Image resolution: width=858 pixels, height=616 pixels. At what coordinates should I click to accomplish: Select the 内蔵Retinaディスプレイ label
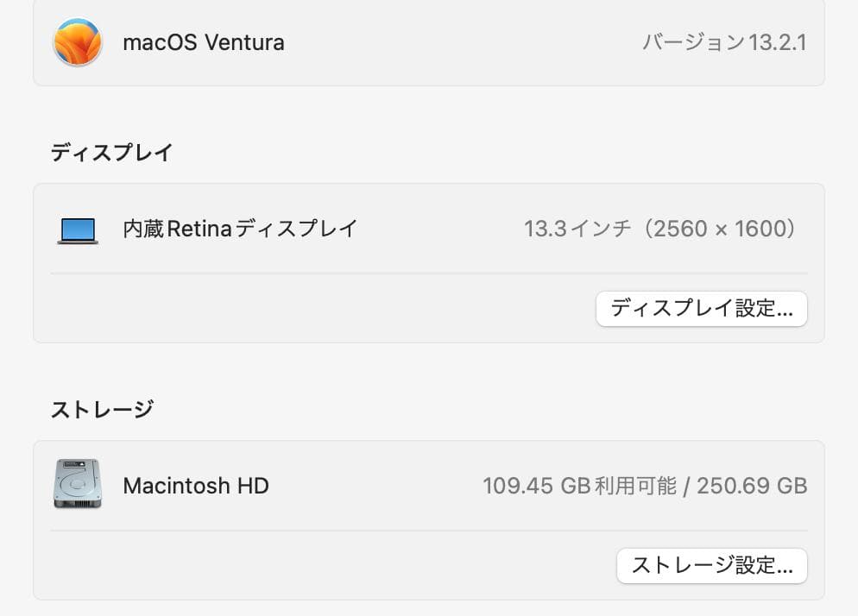239,229
